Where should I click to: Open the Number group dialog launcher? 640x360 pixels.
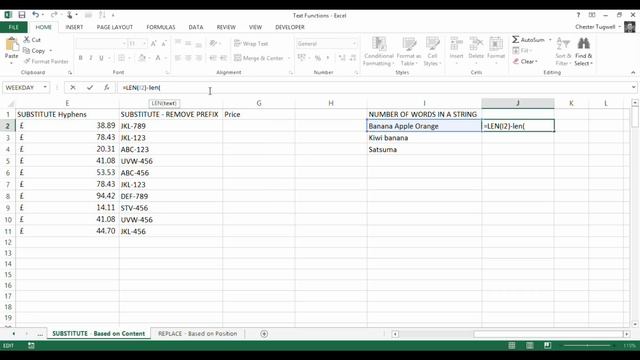click(356, 73)
